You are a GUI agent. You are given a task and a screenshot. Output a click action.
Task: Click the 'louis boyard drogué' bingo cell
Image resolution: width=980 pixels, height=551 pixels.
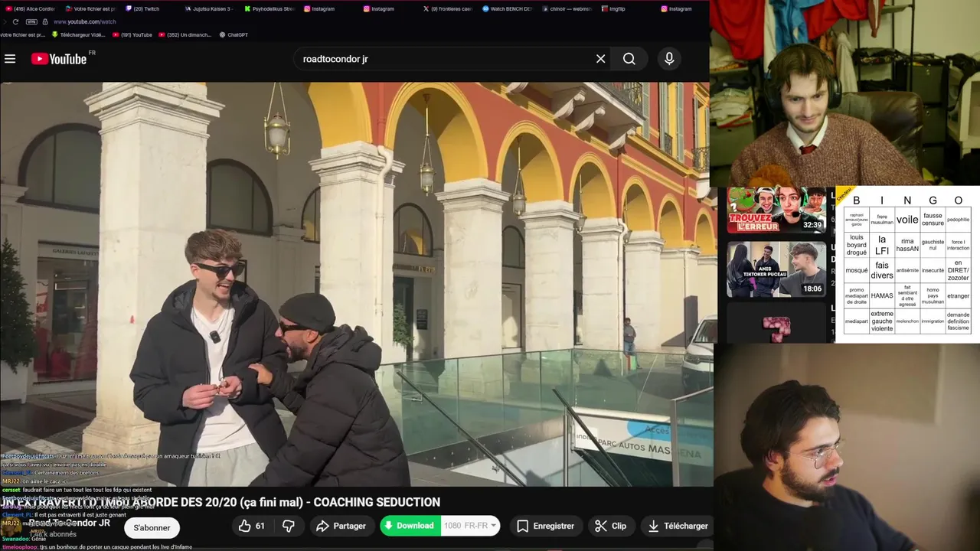click(x=857, y=245)
